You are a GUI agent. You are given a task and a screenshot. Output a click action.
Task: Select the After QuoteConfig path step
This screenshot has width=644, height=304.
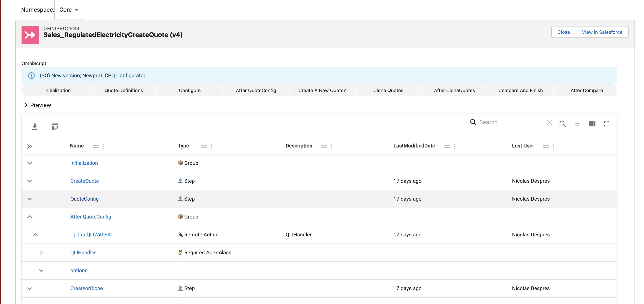click(256, 90)
